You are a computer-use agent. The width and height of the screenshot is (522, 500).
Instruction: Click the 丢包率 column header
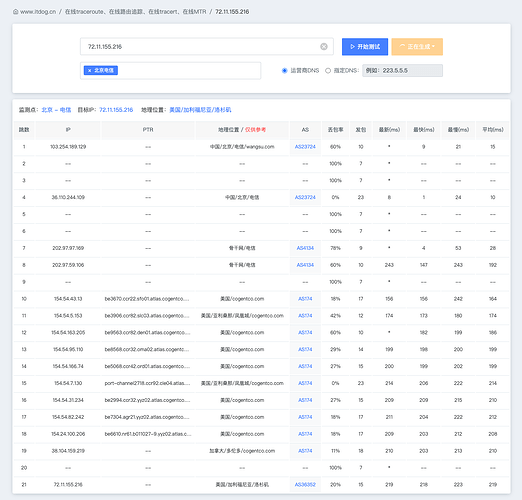(x=335, y=130)
